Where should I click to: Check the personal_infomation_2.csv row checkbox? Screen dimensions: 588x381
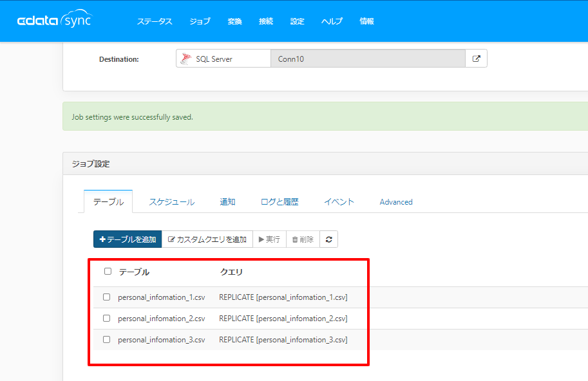pyautogui.click(x=106, y=318)
